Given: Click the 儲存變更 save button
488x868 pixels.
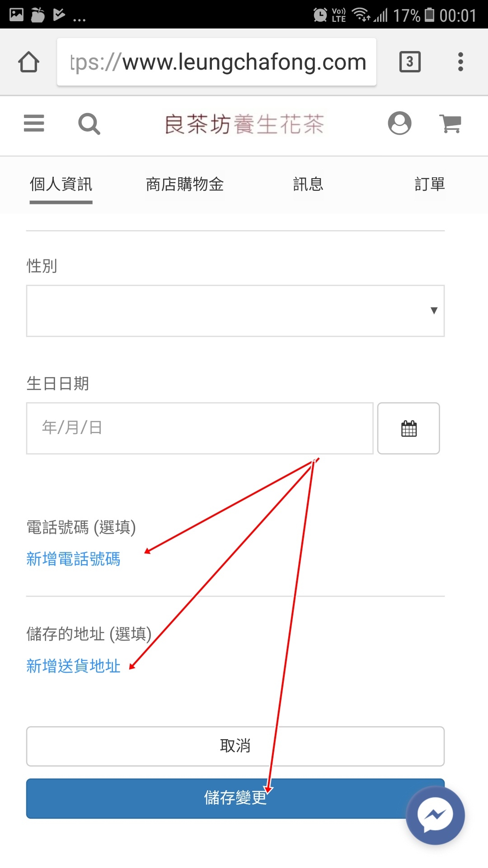Looking at the screenshot, I should [x=235, y=798].
